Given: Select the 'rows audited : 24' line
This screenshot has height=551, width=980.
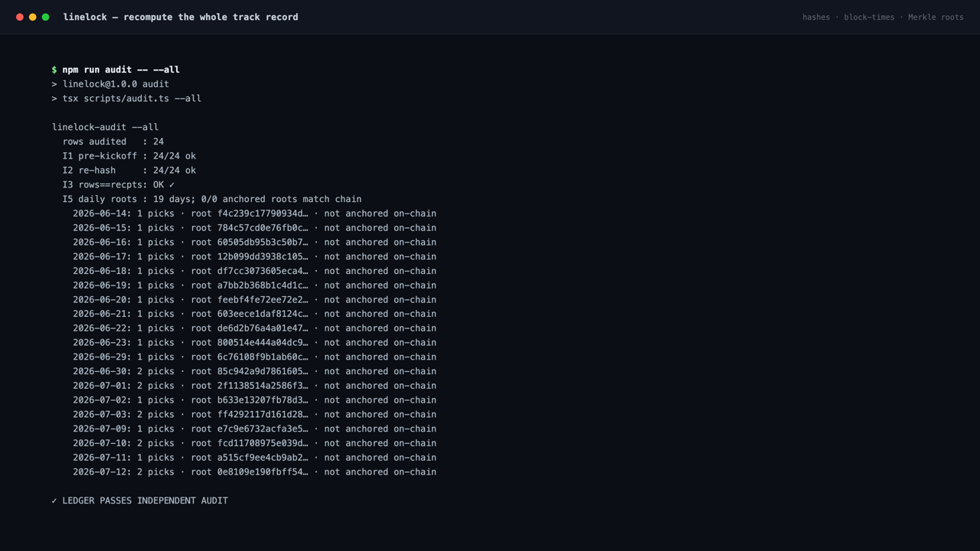Looking at the screenshot, I should [x=113, y=142].
